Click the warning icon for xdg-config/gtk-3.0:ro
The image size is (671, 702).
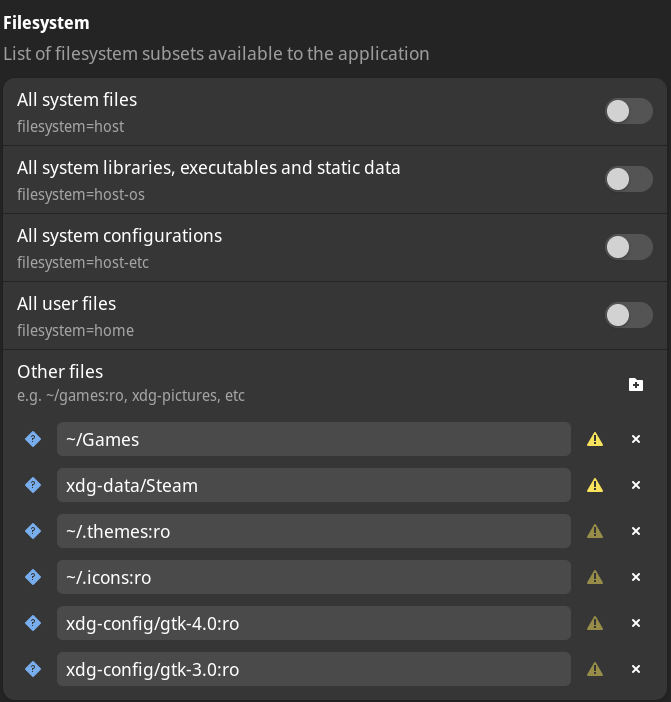point(595,669)
